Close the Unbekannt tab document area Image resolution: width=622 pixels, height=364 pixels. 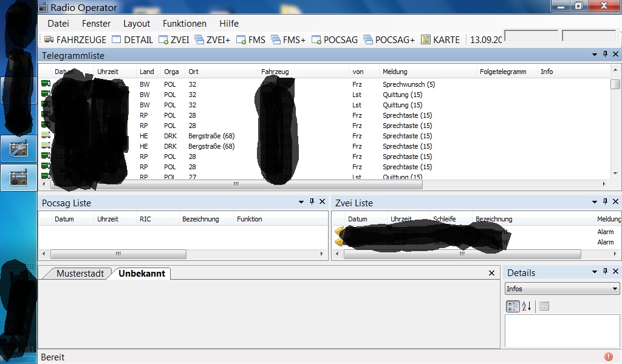(492, 274)
